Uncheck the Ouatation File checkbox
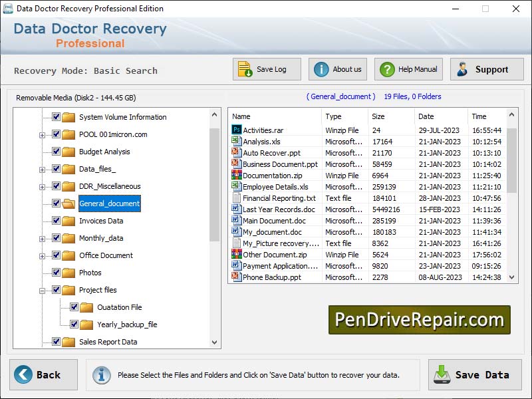Viewport: 532px width, 399px height. [73, 307]
